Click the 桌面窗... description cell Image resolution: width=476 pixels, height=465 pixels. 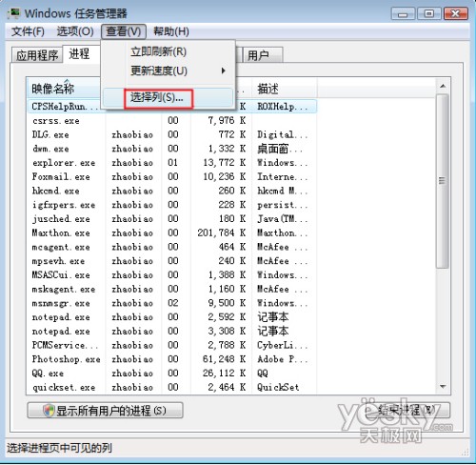[280, 149]
